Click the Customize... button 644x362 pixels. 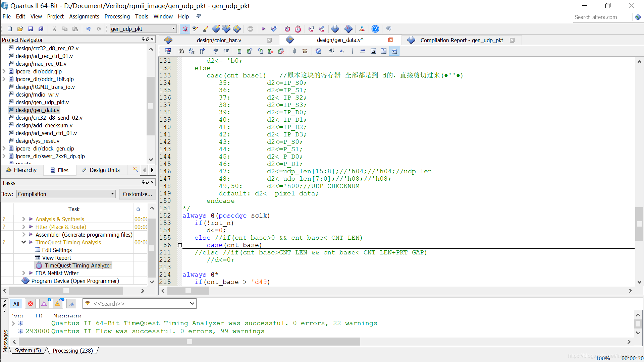coord(137,194)
